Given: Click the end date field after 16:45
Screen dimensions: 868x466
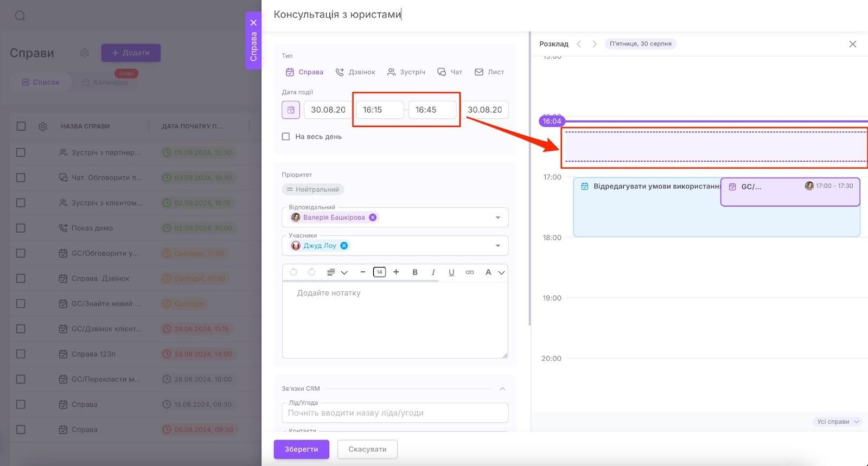Looking at the screenshot, I should tap(485, 110).
